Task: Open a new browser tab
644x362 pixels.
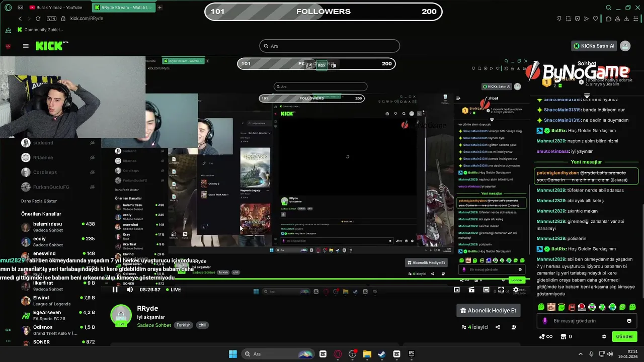Action: coord(160,8)
